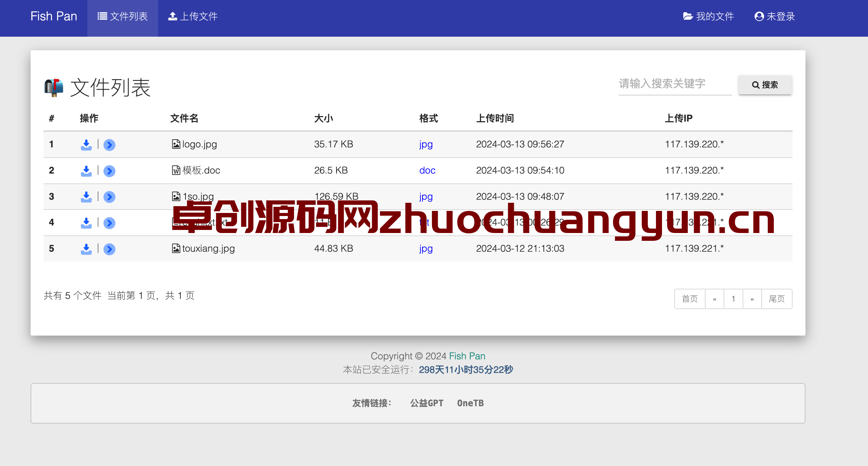Open 模板.doc details via blue arrow icon

coord(109,171)
